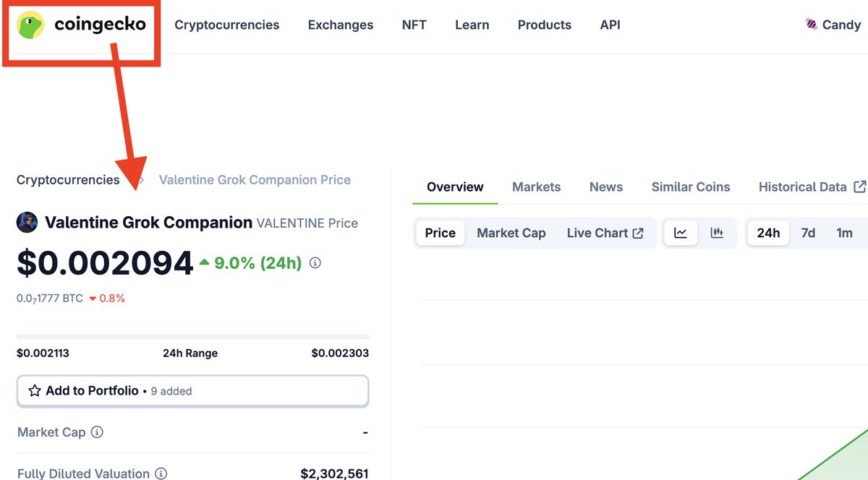Show Fully Diluted Valuation info icon
Viewport: 868px width, 480px height.
(x=161, y=474)
